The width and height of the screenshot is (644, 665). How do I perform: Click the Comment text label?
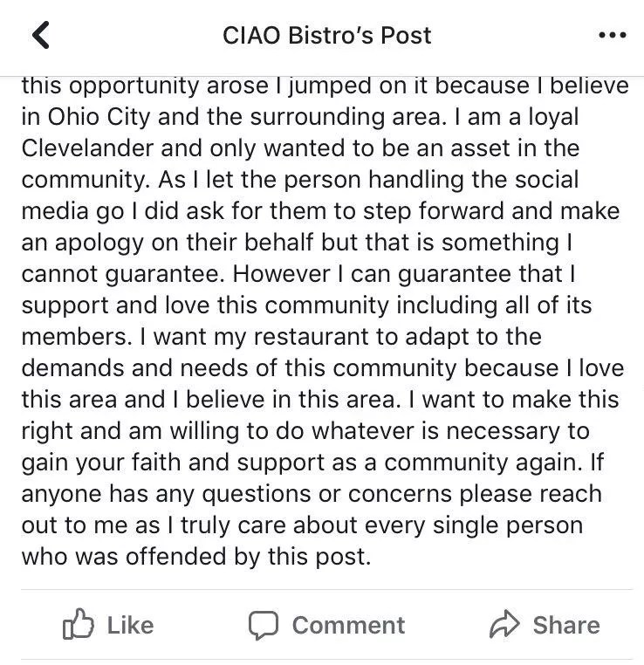pos(348,625)
